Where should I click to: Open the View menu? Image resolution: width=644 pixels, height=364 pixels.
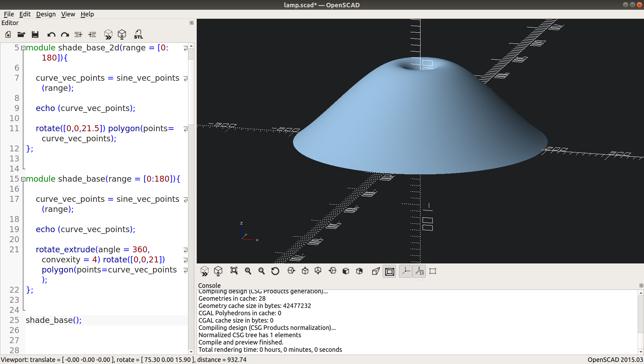[x=68, y=14]
